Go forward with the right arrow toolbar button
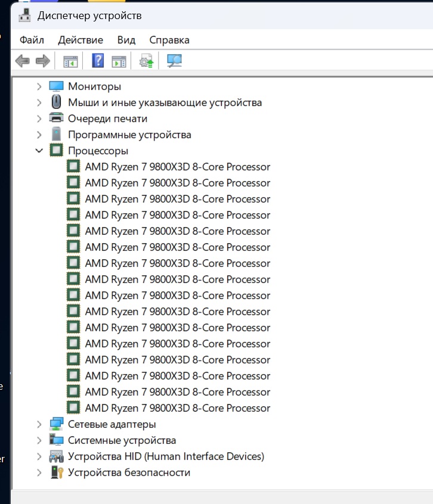Screen dimensions: 433x504 tap(43, 61)
